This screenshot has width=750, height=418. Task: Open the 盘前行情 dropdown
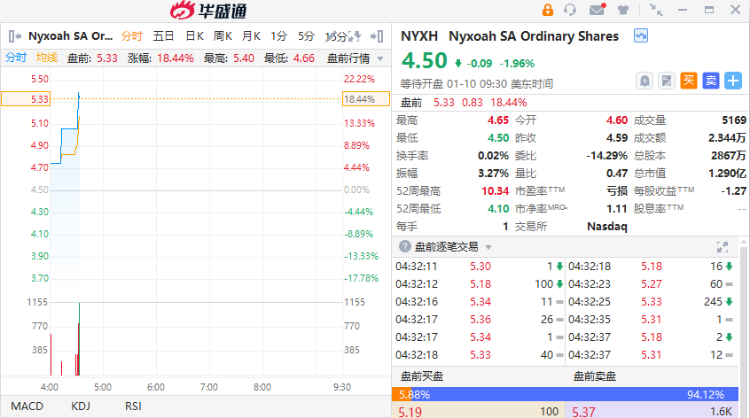(x=355, y=58)
